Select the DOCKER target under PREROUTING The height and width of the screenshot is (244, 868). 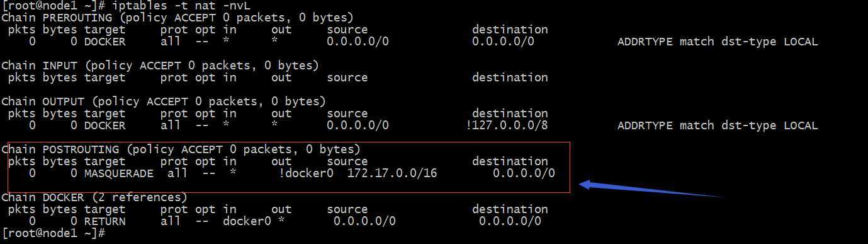(x=104, y=42)
